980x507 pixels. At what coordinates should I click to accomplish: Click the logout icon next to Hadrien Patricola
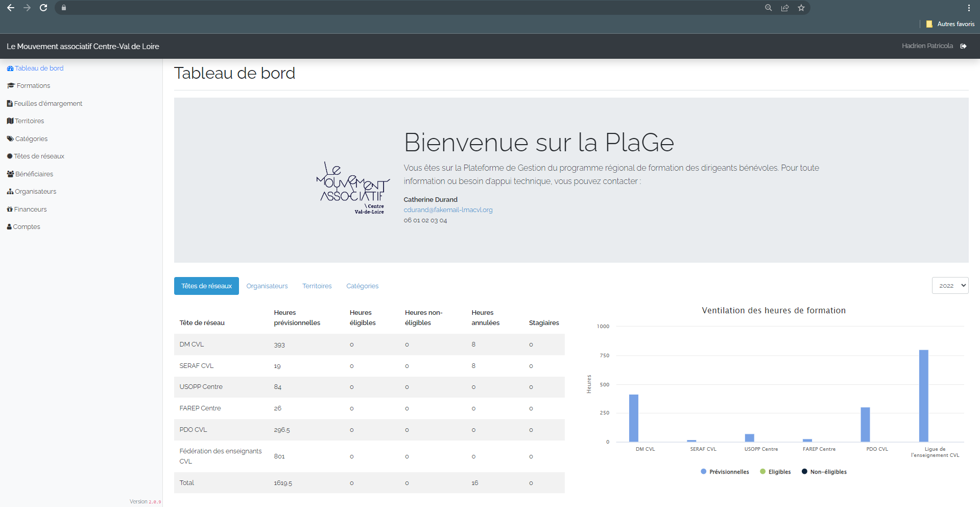click(x=964, y=46)
